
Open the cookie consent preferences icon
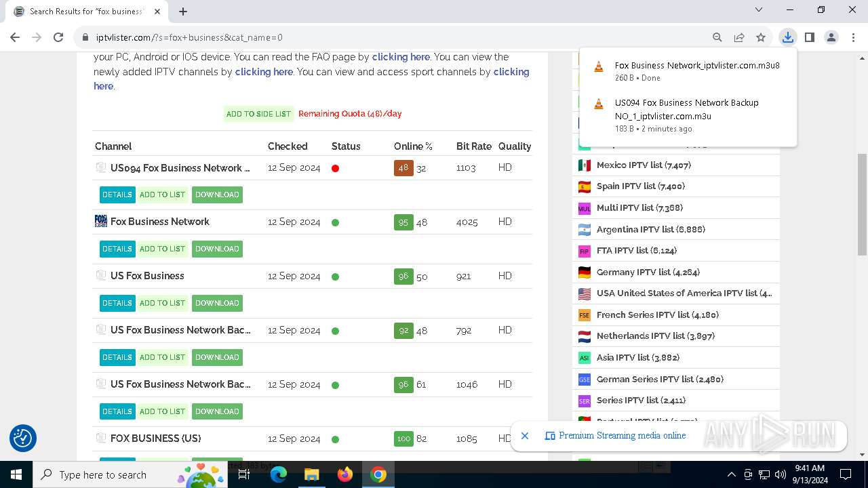[23, 438]
